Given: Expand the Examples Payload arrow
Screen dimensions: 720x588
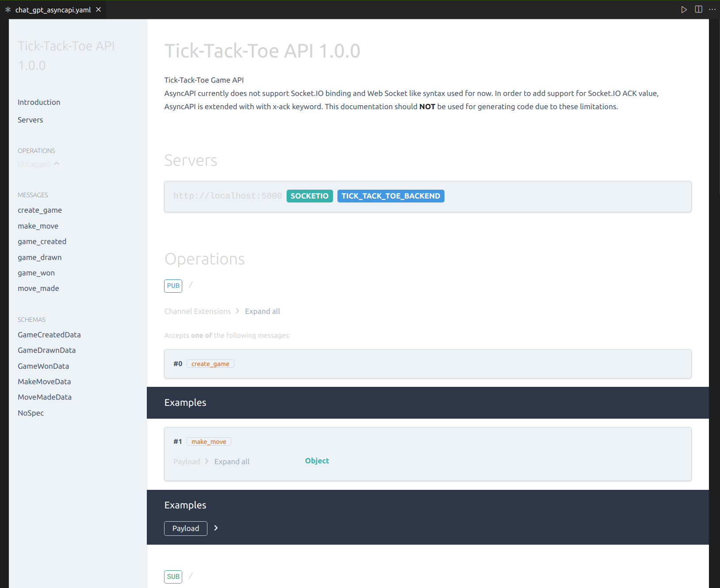Looking at the screenshot, I should pyautogui.click(x=216, y=528).
